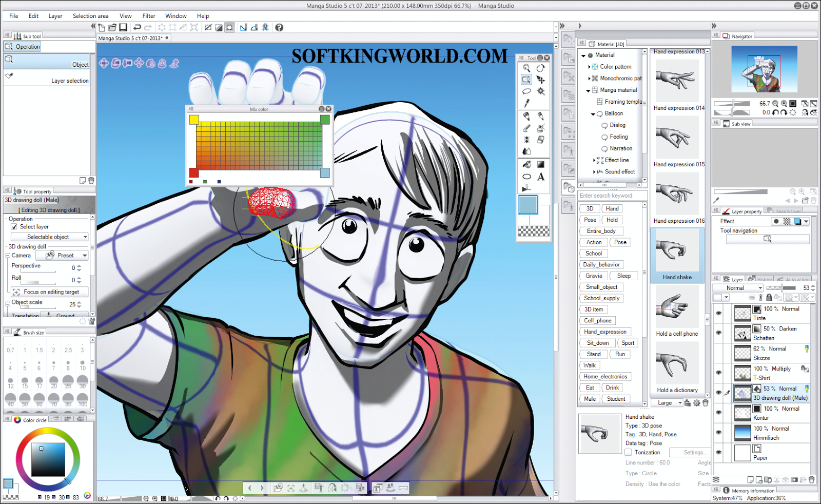Open the Filter menu
The width and height of the screenshot is (821, 504).
point(149,16)
